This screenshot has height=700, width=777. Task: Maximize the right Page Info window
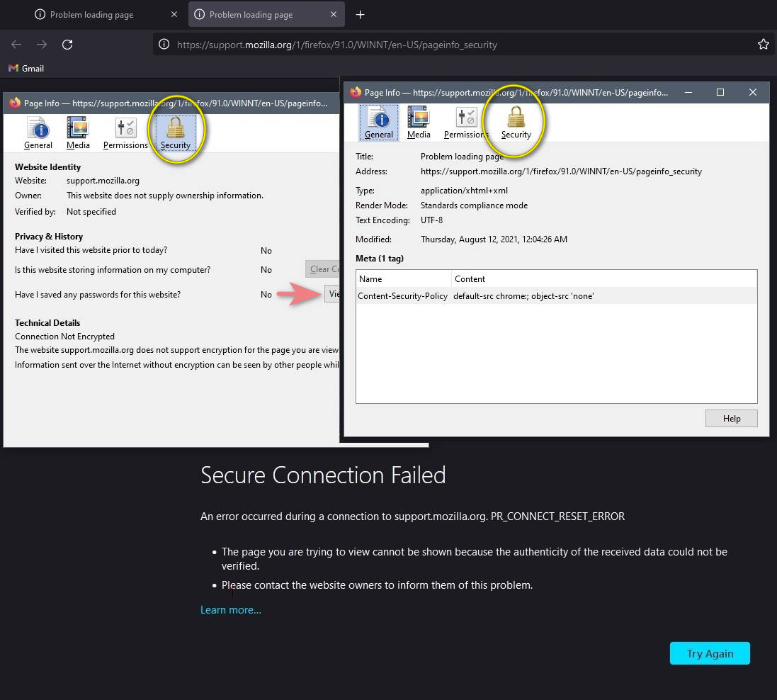pyautogui.click(x=720, y=92)
